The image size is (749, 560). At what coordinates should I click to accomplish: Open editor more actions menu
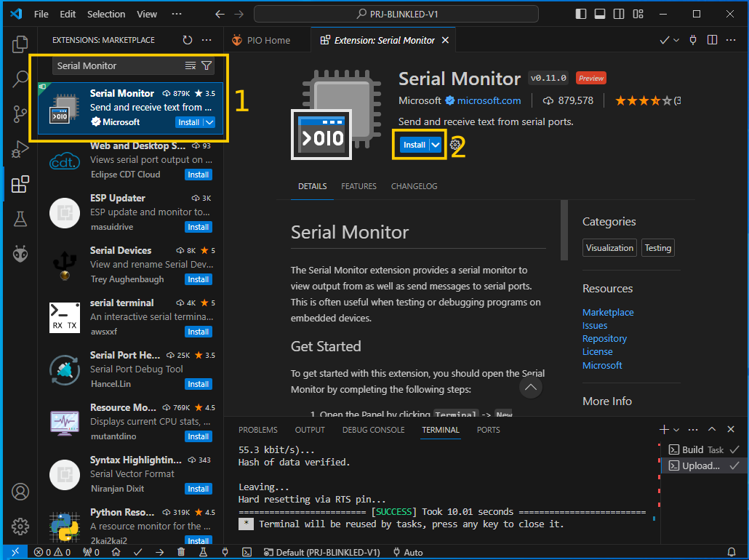point(731,40)
